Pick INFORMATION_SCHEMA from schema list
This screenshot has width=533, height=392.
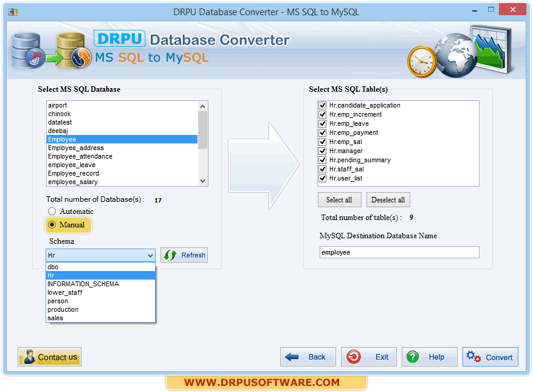tap(101, 284)
